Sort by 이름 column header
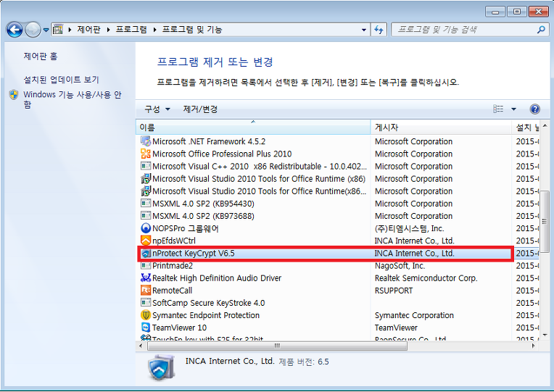Screen dimensions: 554x392 tap(253, 127)
